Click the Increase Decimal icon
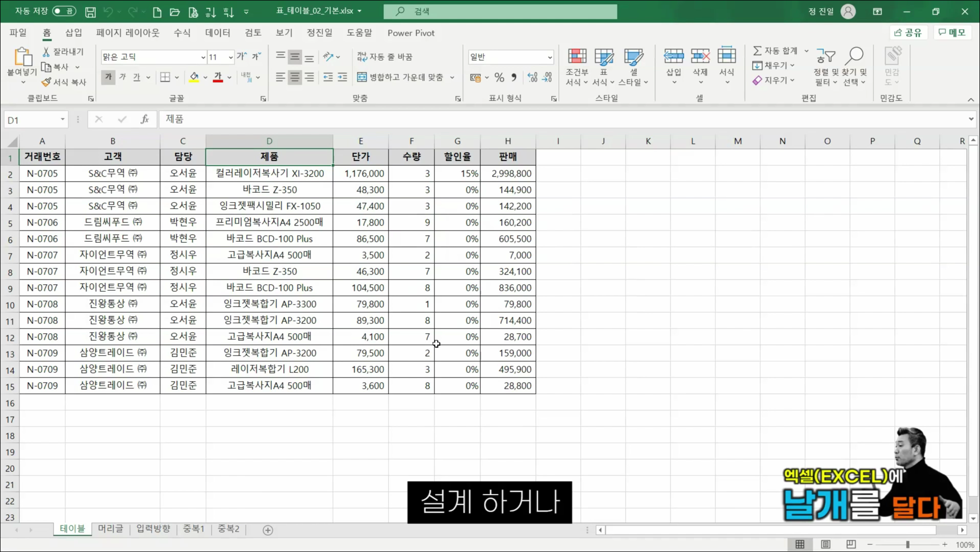 pyautogui.click(x=532, y=78)
